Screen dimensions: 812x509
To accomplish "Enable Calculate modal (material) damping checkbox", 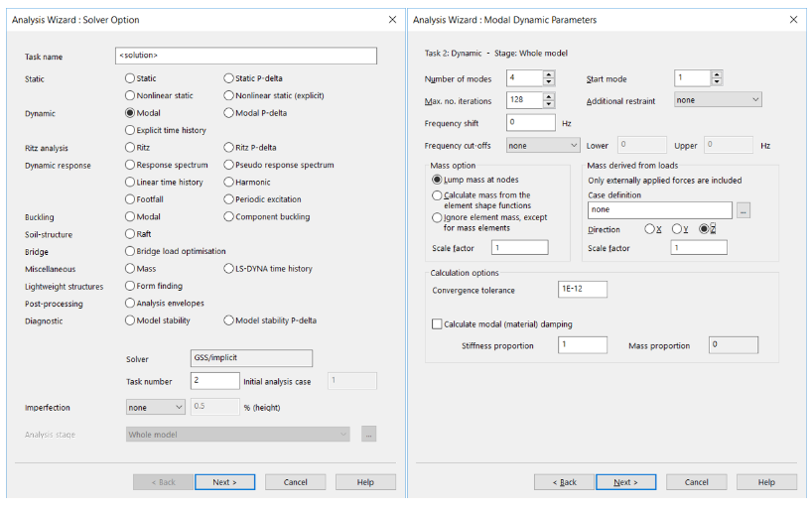I will (437, 323).
